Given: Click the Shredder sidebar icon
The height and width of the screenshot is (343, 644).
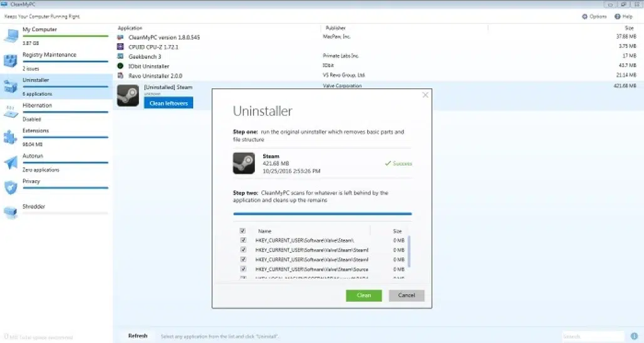Looking at the screenshot, I should pos(11,213).
